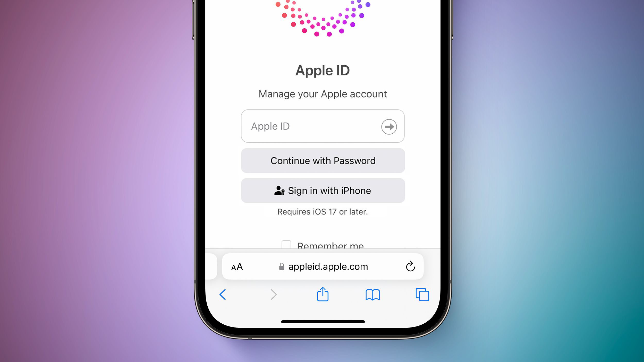Tap Sign in with iPhone button

click(323, 191)
